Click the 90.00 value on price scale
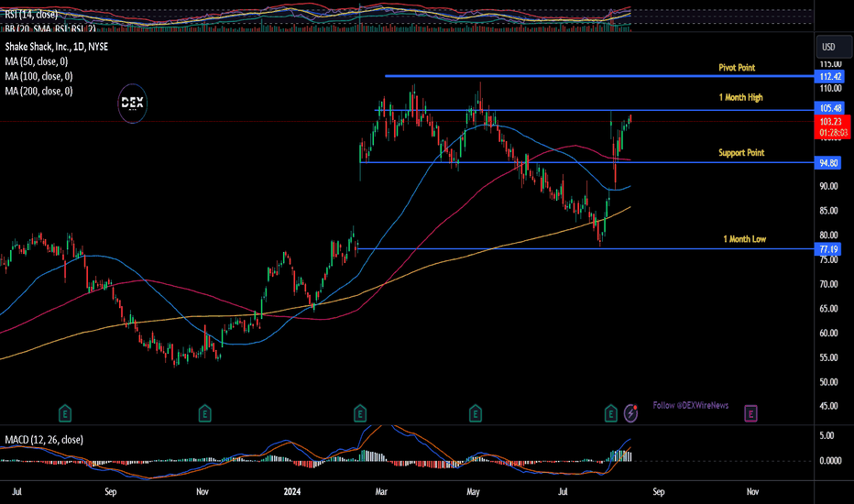854x504 pixels. click(829, 186)
